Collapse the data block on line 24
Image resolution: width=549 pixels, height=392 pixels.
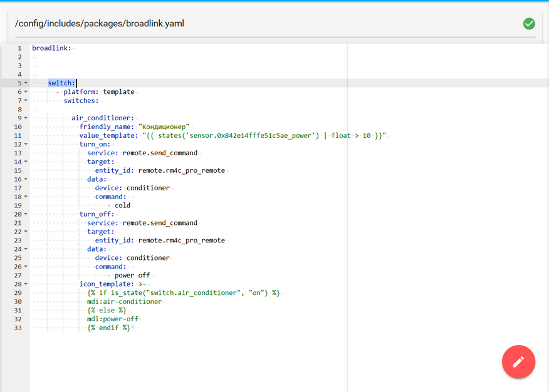26,249
